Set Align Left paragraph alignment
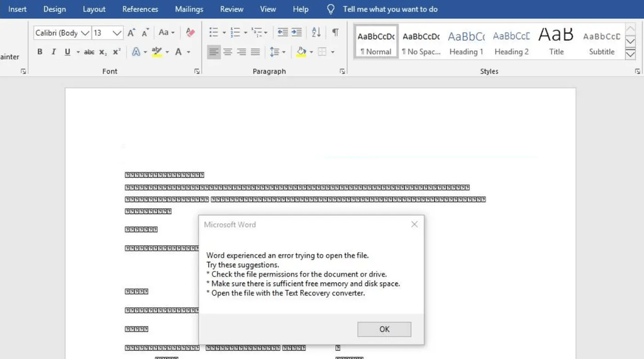This screenshot has height=359, width=644. pyautogui.click(x=214, y=52)
